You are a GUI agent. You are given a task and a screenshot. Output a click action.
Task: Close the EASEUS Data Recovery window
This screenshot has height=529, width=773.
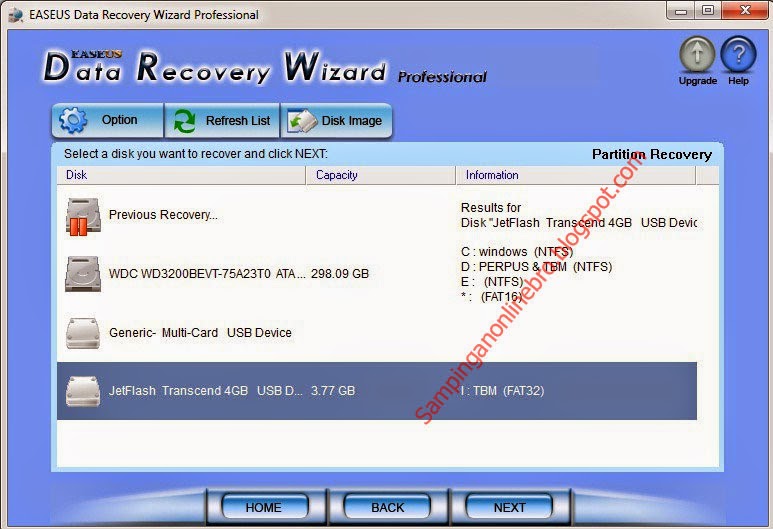point(745,11)
